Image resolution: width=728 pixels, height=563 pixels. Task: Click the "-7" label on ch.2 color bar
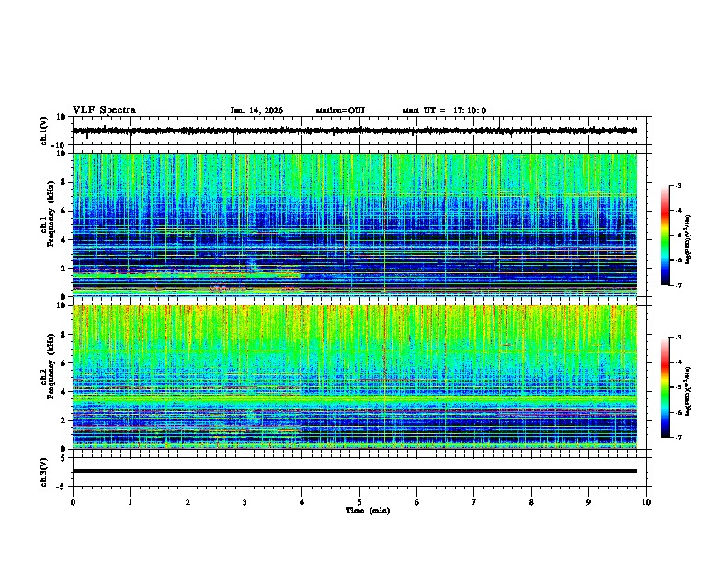pyautogui.click(x=677, y=437)
